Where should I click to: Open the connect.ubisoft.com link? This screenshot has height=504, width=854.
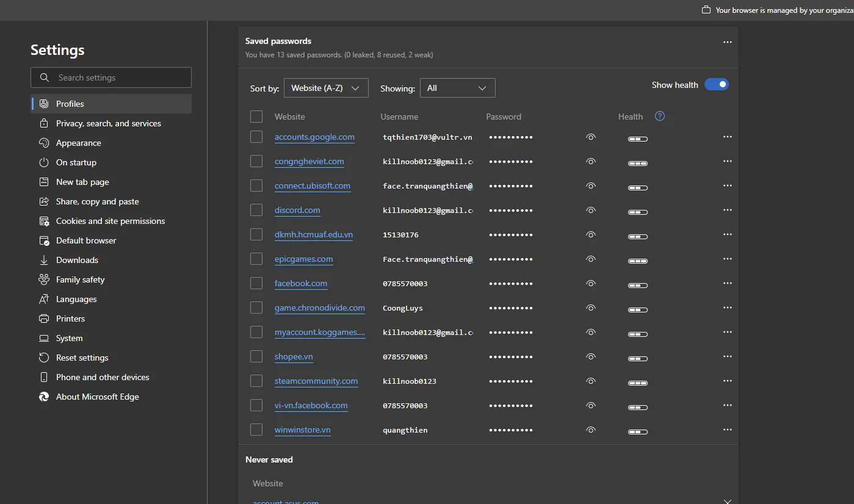tap(313, 186)
